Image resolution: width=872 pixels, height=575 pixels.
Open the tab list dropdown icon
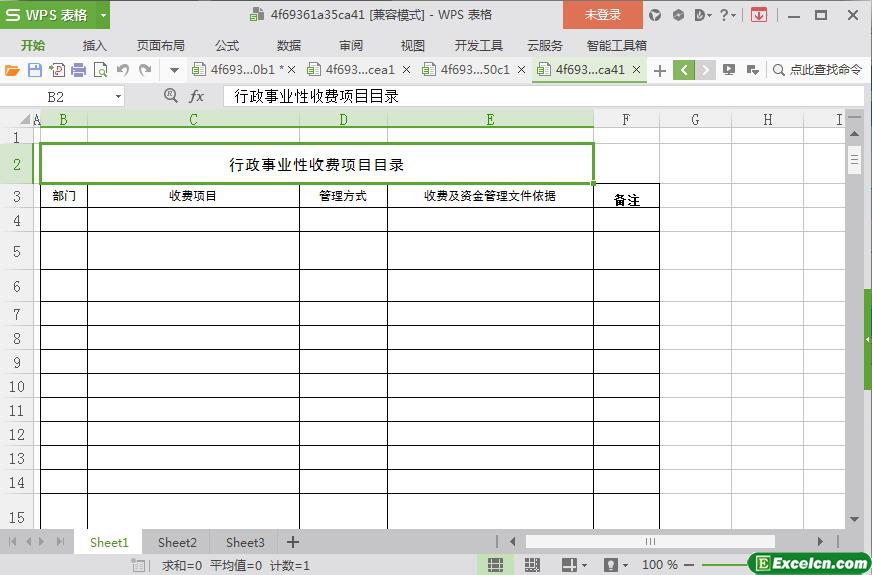pyautogui.click(x=752, y=70)
